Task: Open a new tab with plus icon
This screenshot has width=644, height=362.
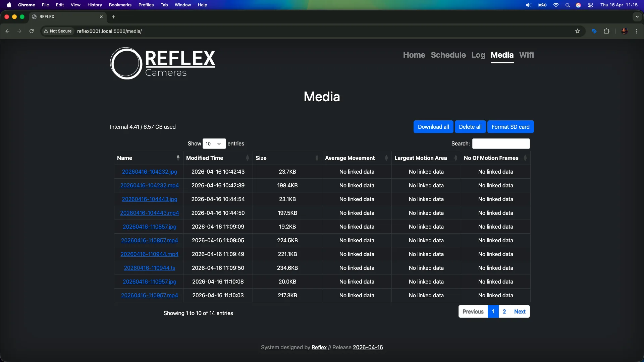Action: pyautogui.click(x=113, y=17)
